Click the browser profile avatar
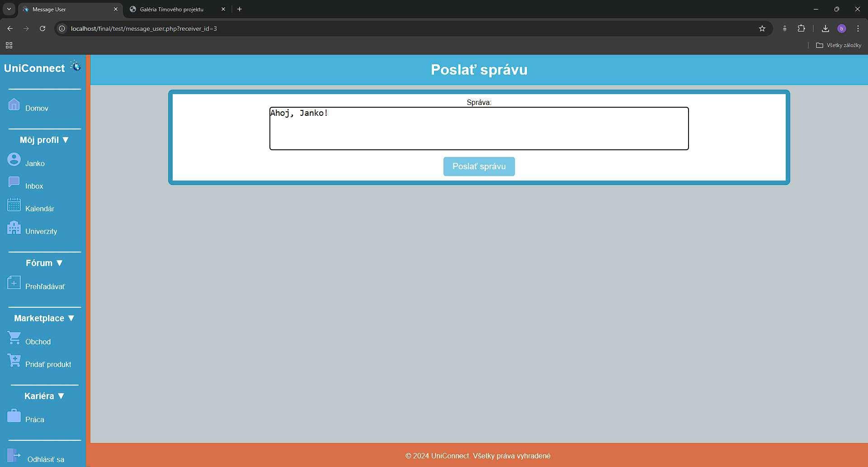This screenshot has width=868, height=467. pos(842,29)
